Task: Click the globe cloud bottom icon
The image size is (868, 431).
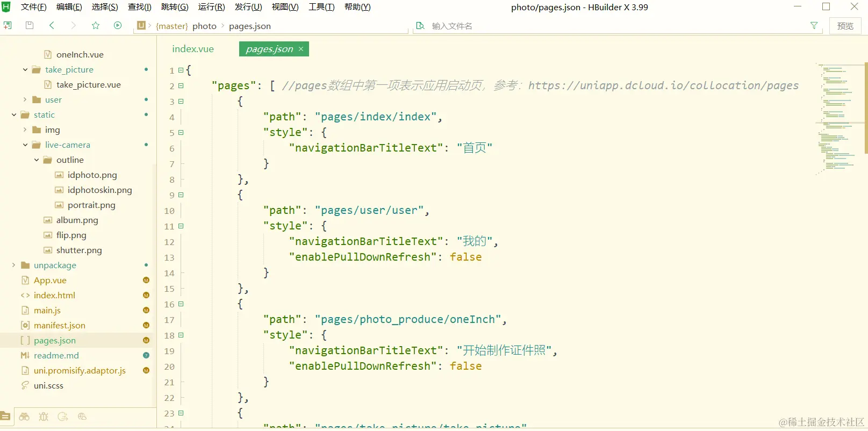Action: tap(82, 416)
